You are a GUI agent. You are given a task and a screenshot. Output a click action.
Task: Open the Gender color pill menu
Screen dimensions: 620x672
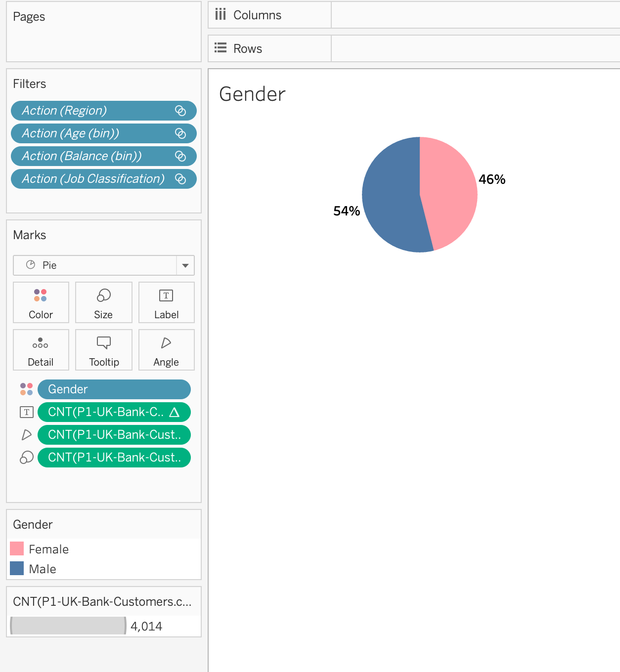114,389
